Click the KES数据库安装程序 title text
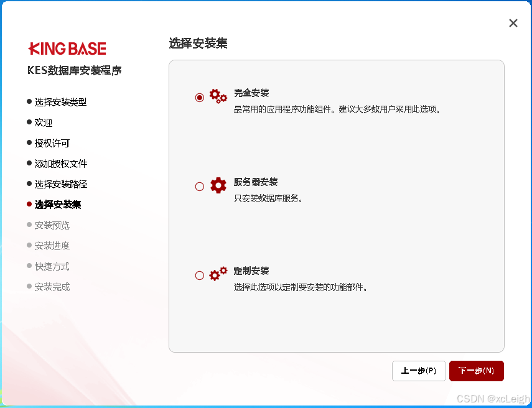This screenshot has height=408, width=532. tap(74, 70)
